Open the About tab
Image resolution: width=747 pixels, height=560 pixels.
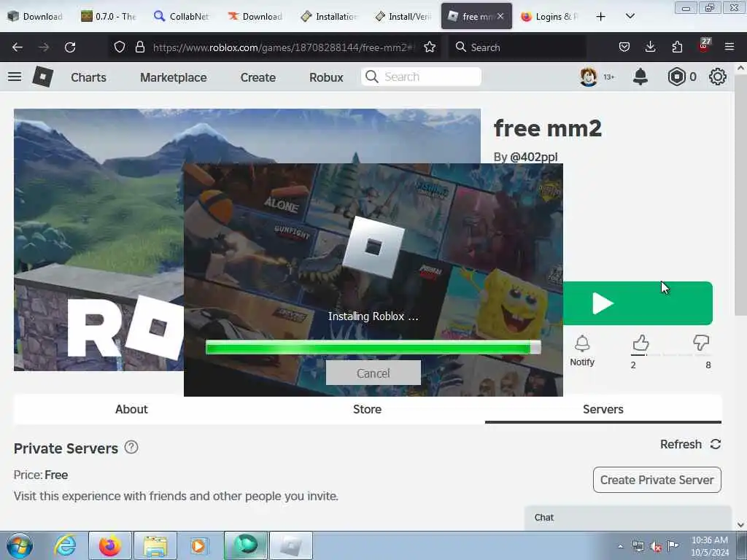pyautogui.click(x=131, y=409)
